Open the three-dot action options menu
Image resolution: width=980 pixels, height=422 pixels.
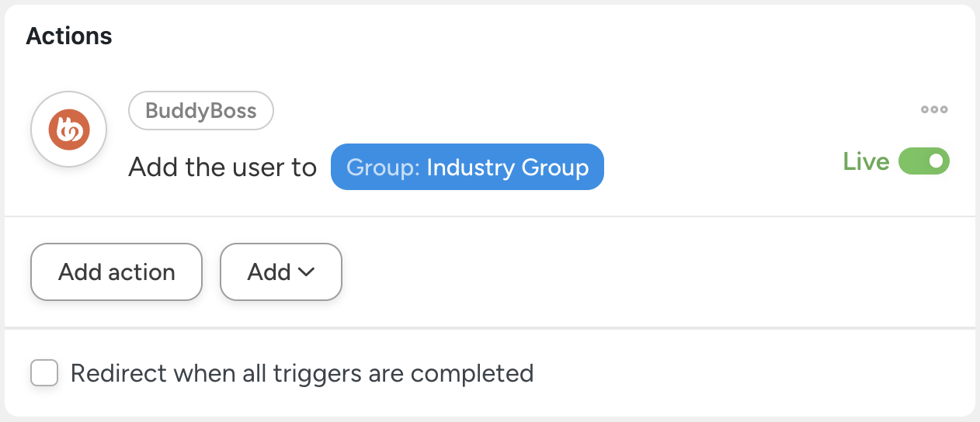click(934, 109)
